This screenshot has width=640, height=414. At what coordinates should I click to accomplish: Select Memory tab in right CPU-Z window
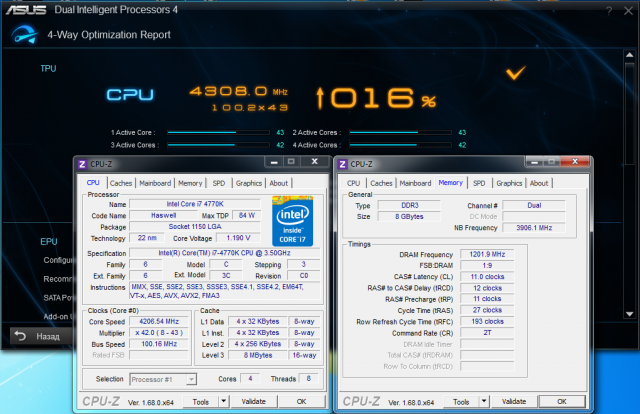[x=451, y=183]
